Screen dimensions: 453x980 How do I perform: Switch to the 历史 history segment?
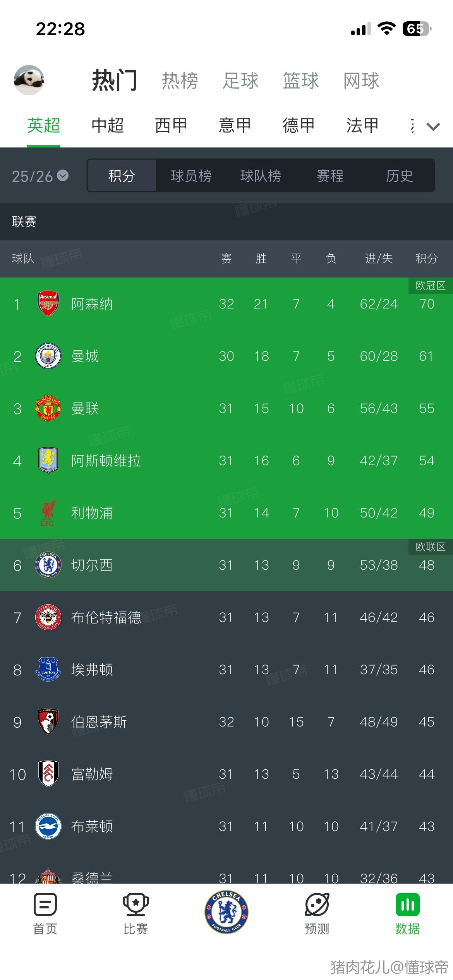399,176
